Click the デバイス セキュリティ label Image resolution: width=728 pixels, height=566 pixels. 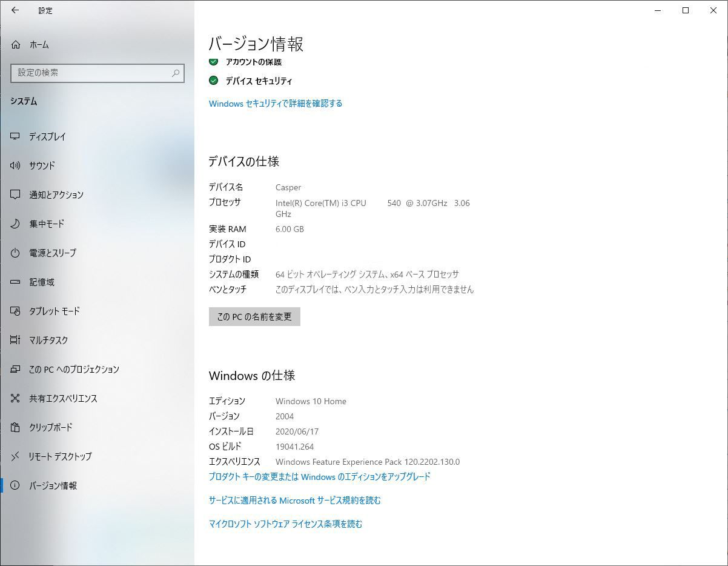pyautogui.click(x=259, y=81)
